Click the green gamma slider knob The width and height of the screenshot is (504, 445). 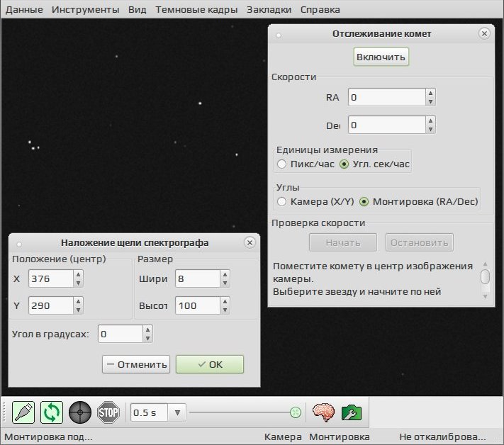click(296, 412)
